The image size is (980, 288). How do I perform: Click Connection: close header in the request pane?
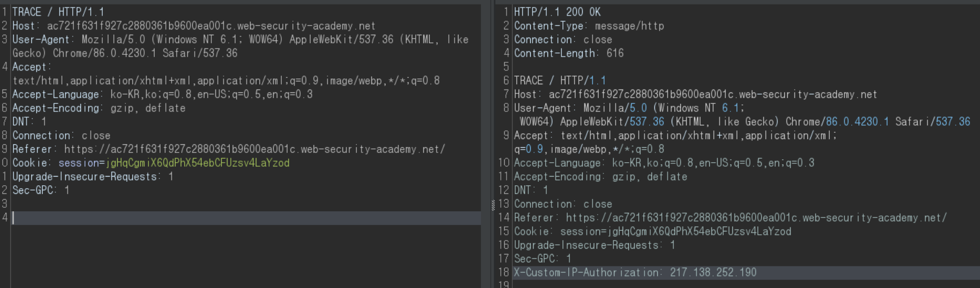(x=61, y=136)
